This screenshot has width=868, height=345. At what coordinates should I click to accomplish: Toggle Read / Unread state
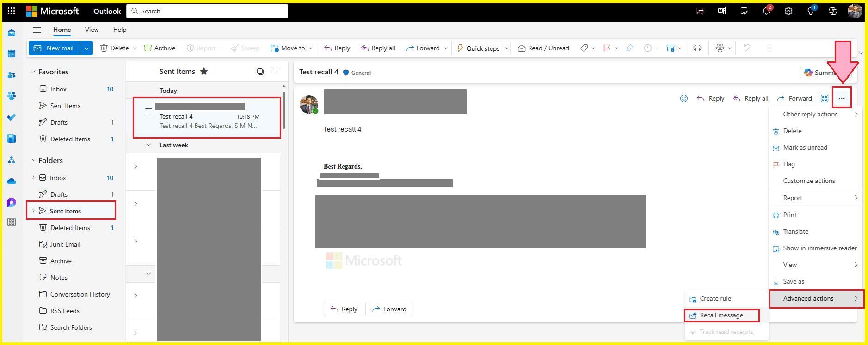[x=543, y=48]
